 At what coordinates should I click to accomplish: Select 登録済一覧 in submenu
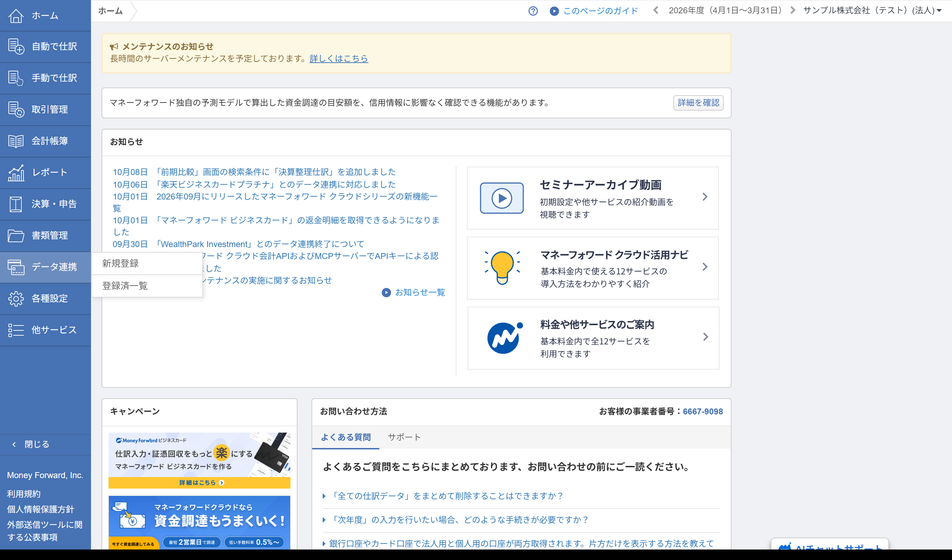pyautogui.click(x=147, y=286)
